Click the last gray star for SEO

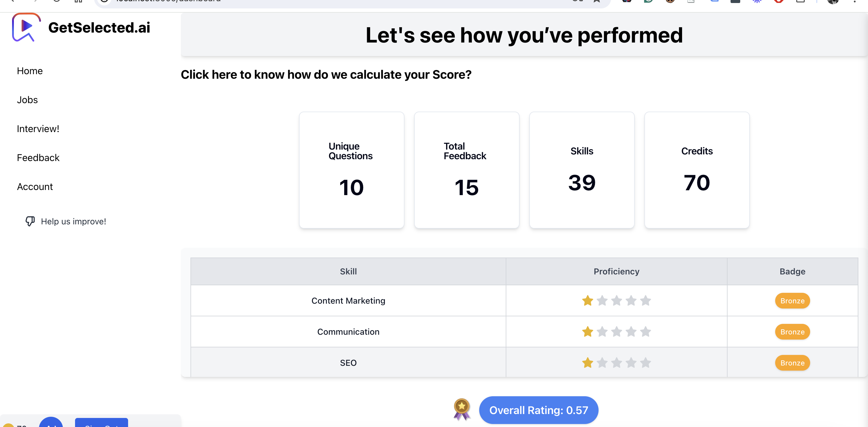pos(645,363)
